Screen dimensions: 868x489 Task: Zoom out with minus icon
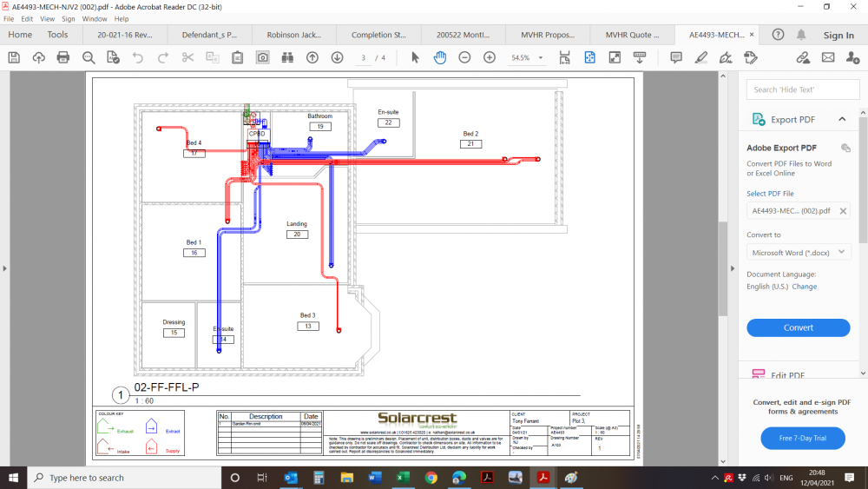pos(464,57)
